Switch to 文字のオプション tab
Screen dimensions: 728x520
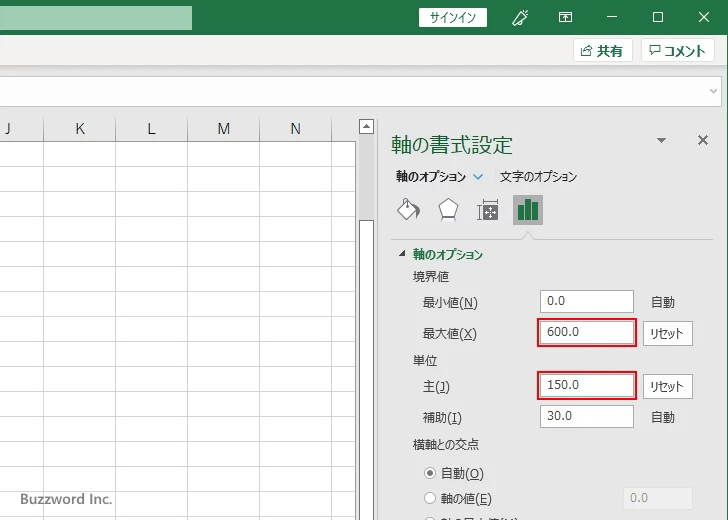pos(538,177)
